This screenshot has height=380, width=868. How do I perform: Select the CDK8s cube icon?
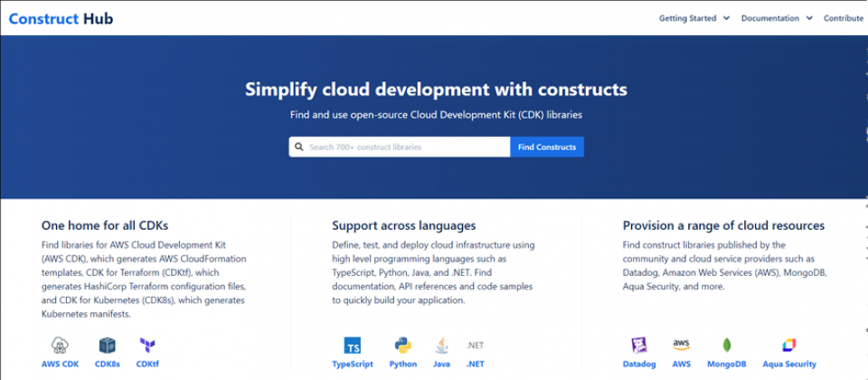tap(108, 346)
